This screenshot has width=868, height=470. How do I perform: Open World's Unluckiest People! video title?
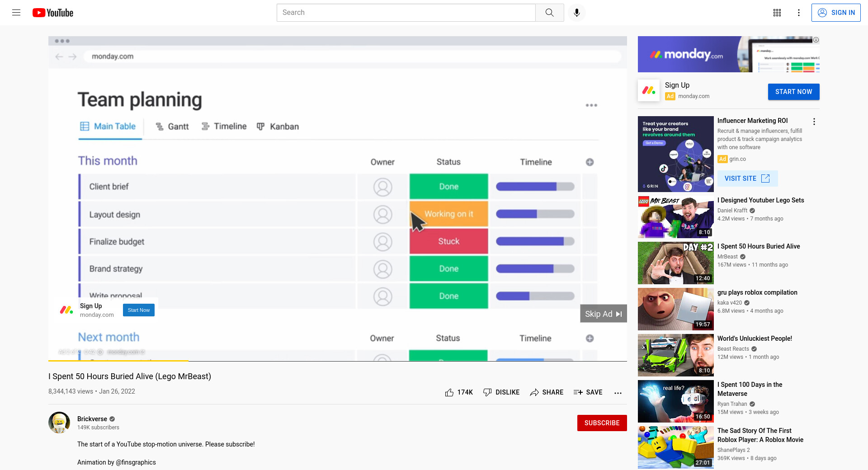pyautogui.click(x=755, y=338)
